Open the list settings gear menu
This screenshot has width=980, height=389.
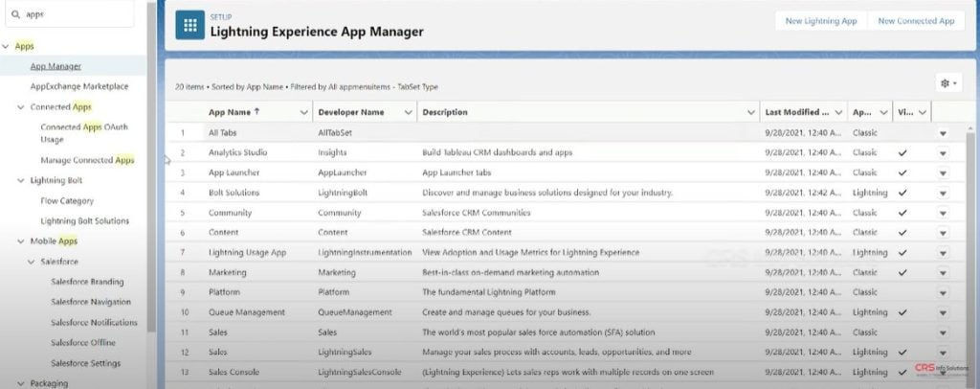point(948,83)
